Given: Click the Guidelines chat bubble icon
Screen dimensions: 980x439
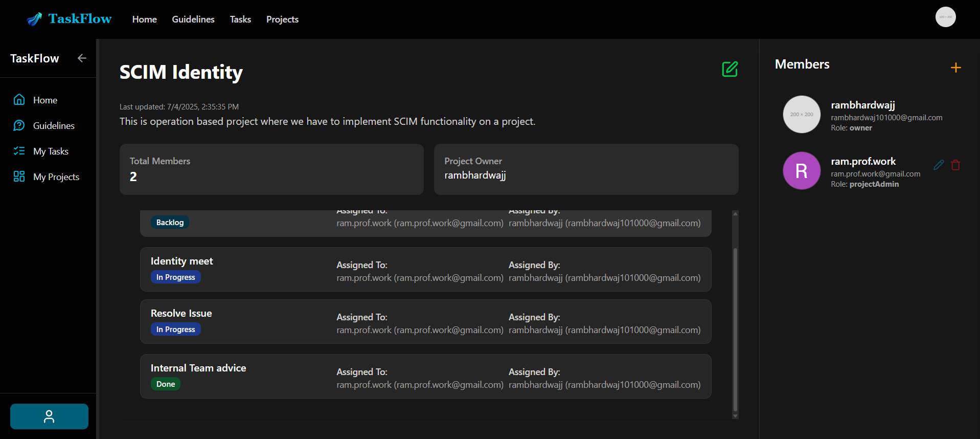Looking at the screenshot, I should point(19,125).
